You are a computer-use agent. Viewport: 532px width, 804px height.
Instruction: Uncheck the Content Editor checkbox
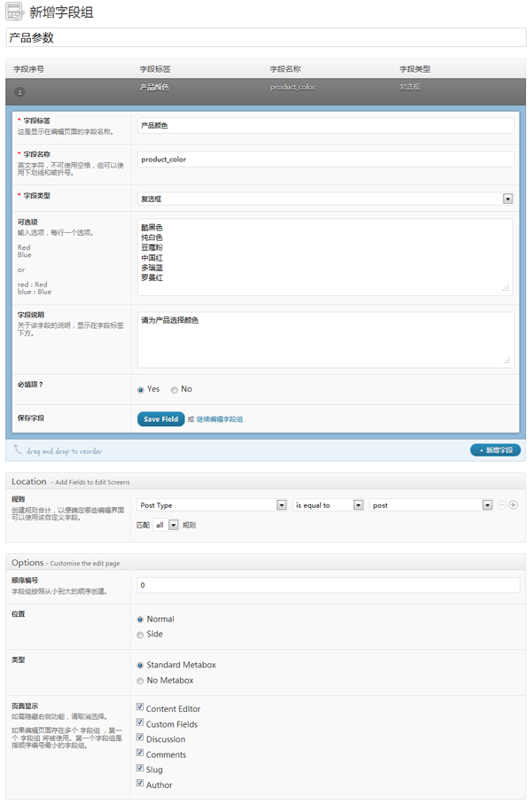[140, 708]
